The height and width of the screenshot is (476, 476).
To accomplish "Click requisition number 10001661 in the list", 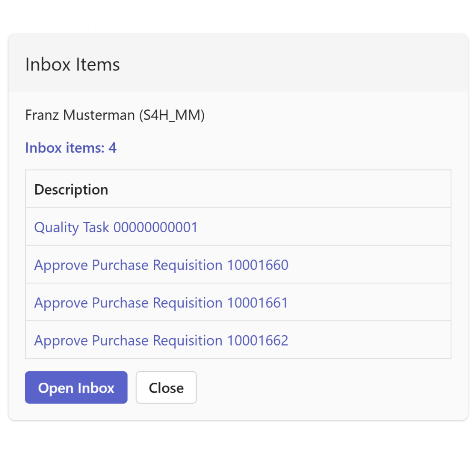I will coord(258,303).
